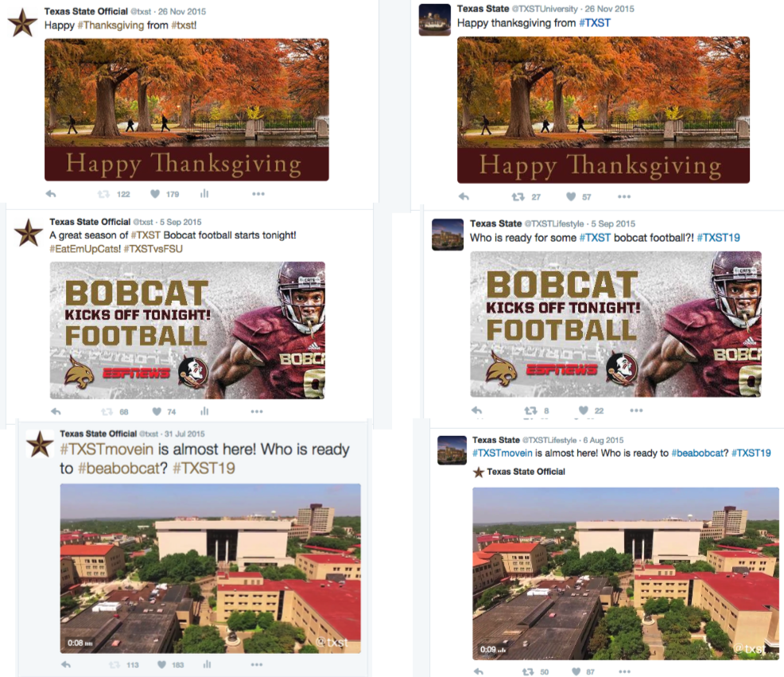This screenshot has width=784, height=677.
Task: Open more options on @txst football tweet
Action: click(x=257, y=411)
